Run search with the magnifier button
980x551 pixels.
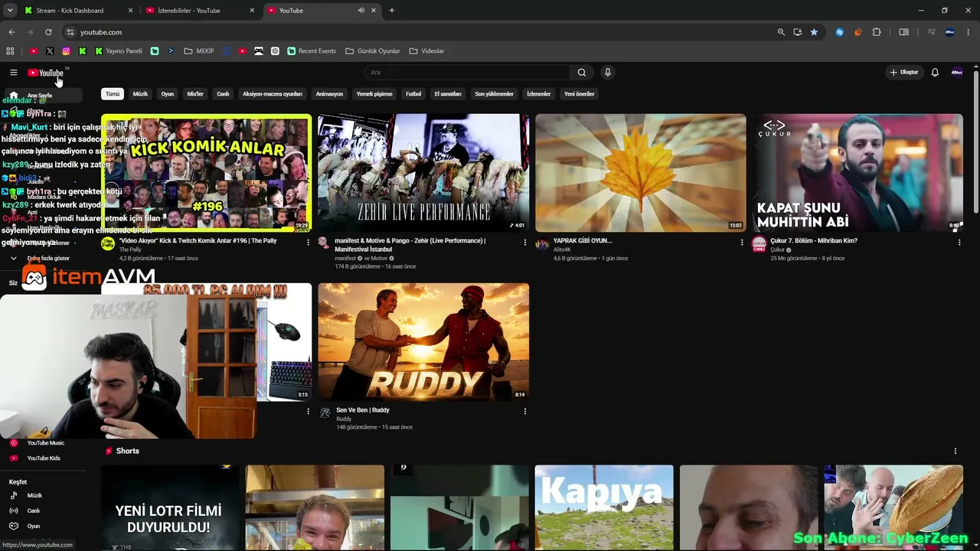click(582, 73)
